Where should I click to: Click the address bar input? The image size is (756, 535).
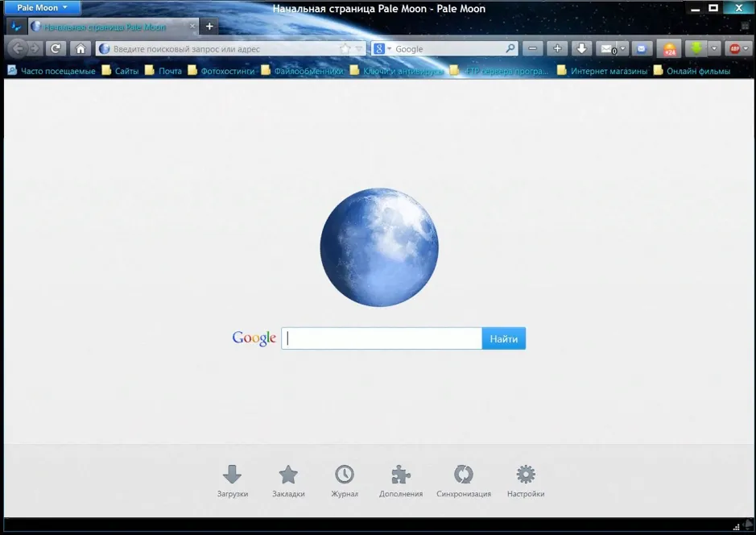[224, 48]
